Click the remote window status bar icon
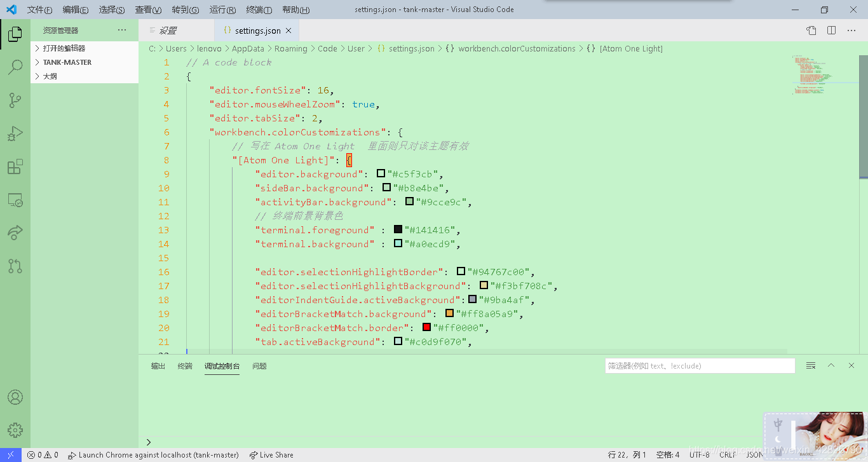The image size is (868, 462). (x=11, y=455)
